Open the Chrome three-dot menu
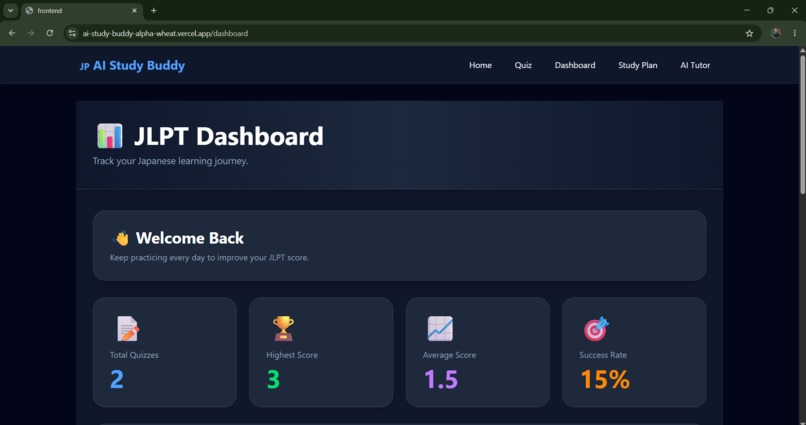 795,33
